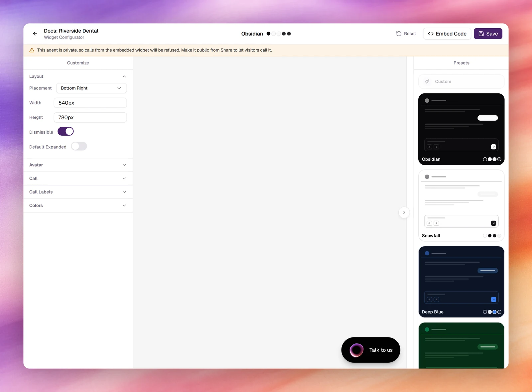
Task: Click the floppy disk icon on Save
Action: click(481, 34)
